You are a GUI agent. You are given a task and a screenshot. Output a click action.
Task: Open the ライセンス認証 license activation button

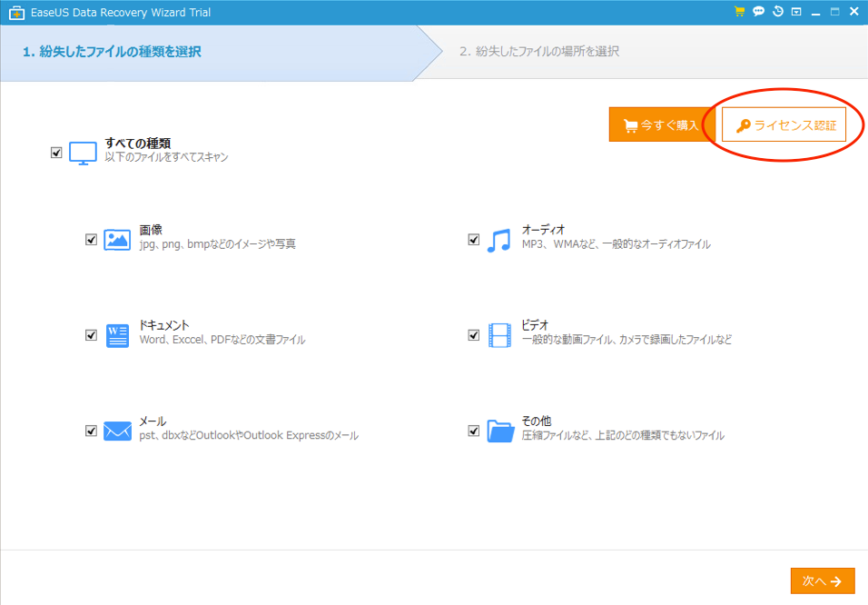[x=784, y=124]
